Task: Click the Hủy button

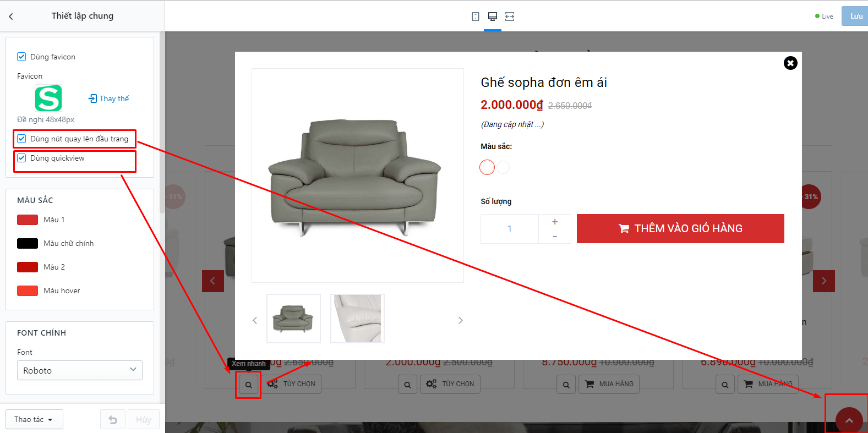Action: [144, 420]
